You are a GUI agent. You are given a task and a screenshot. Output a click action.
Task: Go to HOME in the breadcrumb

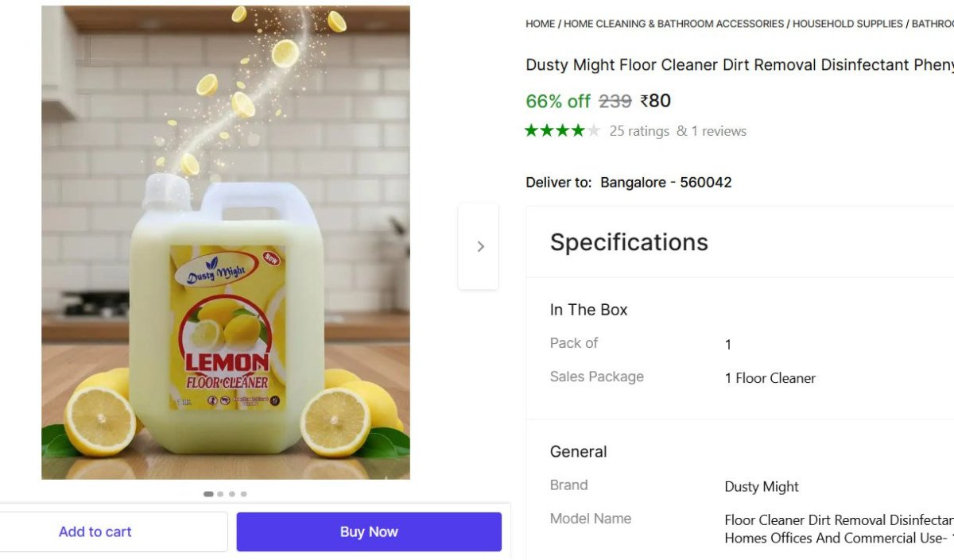540,24
